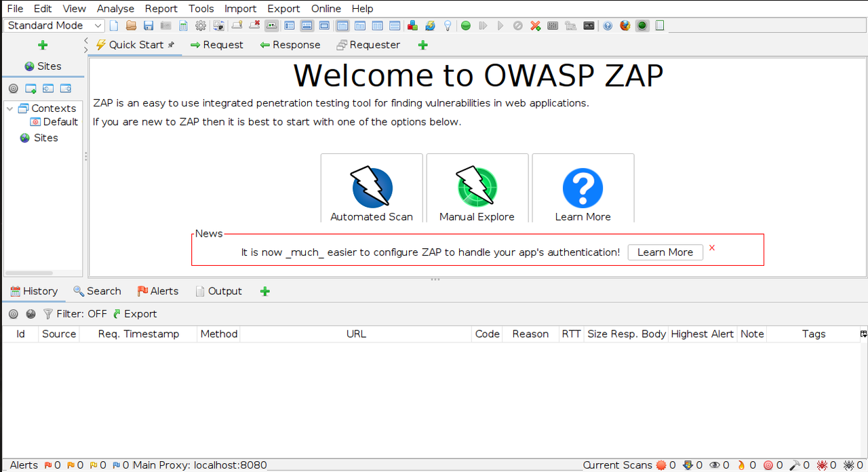Click the step forward break icon
The width and height of the screenshot is (868, 472).
tap(483, 26)
